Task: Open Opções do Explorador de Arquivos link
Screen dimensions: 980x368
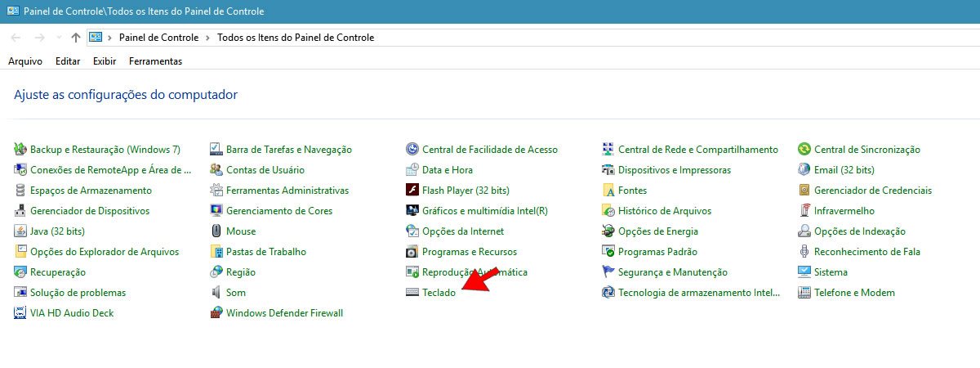Action: point(105,252)
